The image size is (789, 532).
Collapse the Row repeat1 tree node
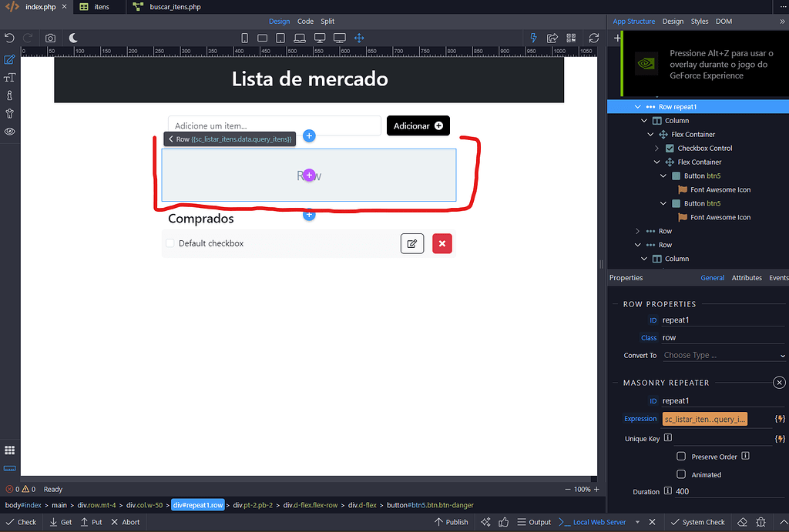(x=637, y=107)
